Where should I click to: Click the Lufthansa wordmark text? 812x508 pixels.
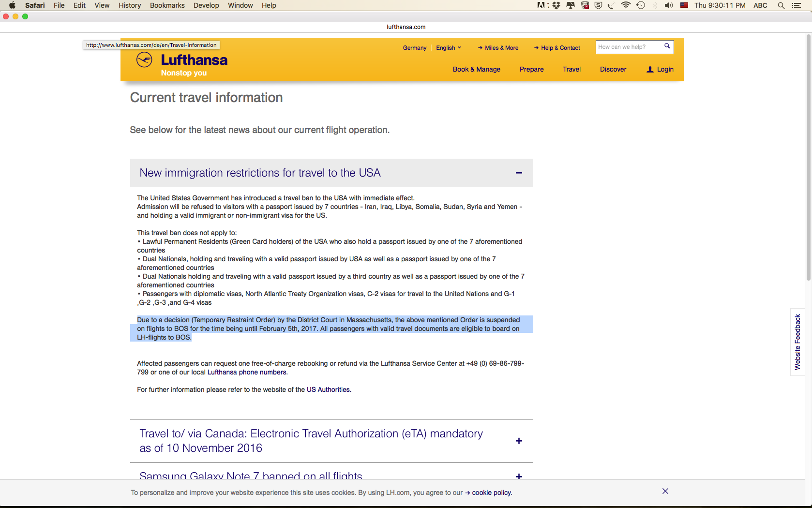pos(194,60)
